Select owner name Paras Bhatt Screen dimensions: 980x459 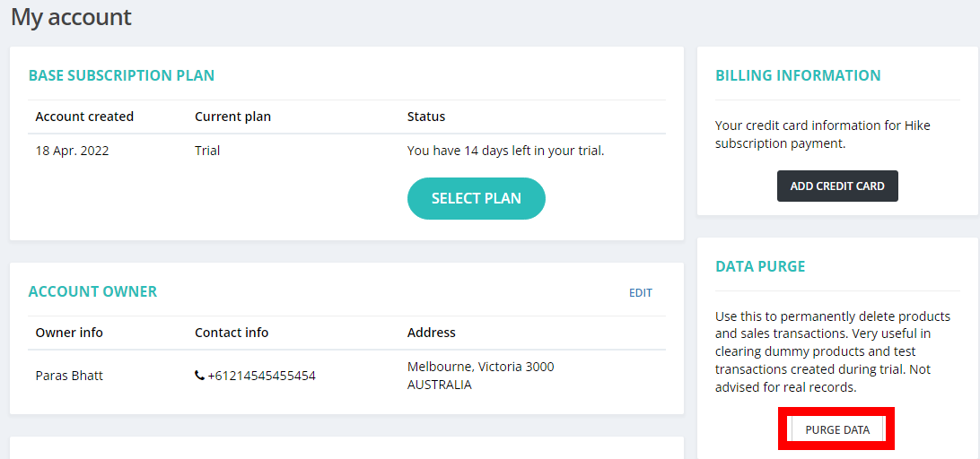(69, 376)
